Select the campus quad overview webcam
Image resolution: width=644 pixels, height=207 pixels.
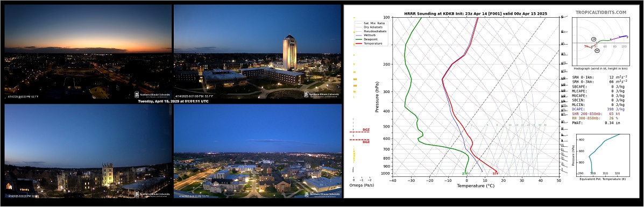[x=258, y=151]
